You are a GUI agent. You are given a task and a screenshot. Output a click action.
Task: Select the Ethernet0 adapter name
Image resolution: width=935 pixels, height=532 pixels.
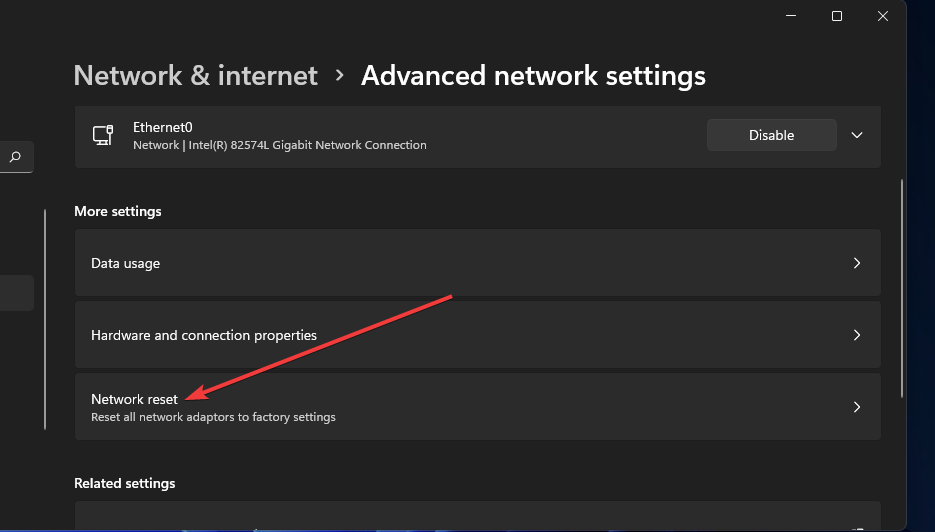[160, 128]
